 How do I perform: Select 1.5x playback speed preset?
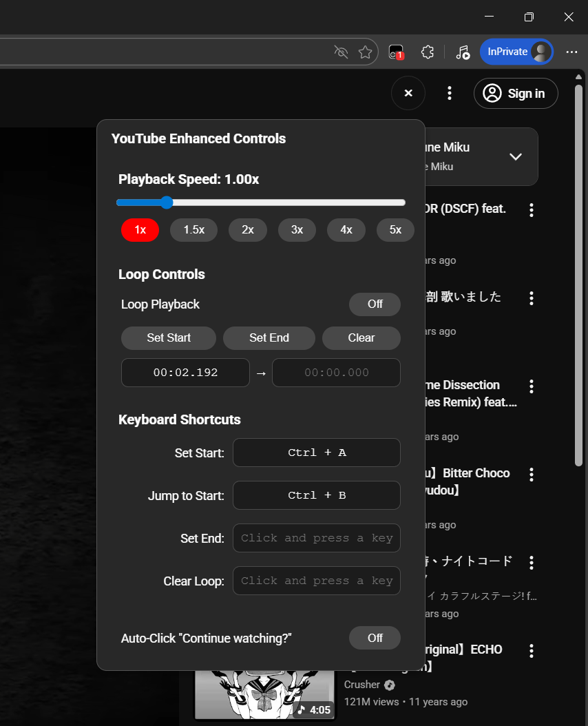point(193,229)
